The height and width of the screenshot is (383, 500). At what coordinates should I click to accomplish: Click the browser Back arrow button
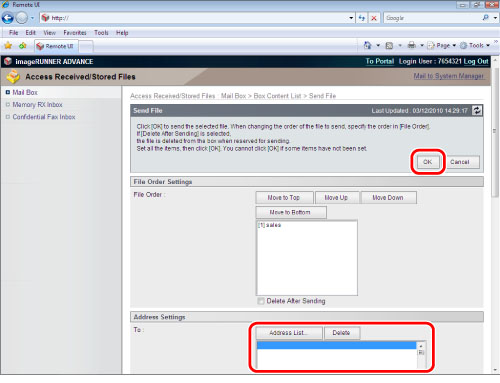[8, 18]
